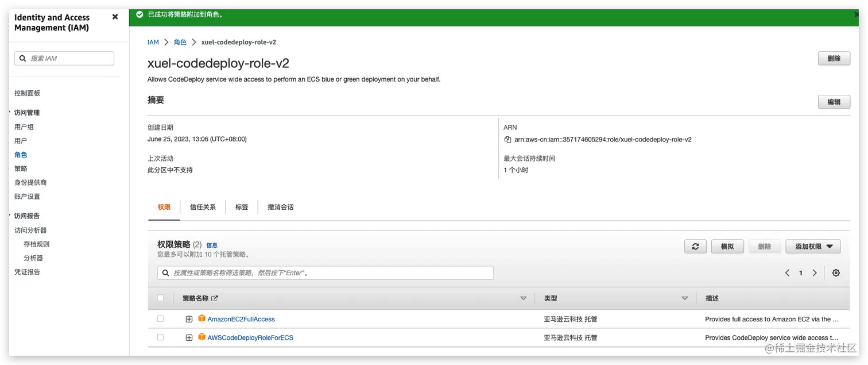Expand the AWSCodeDeployRoleForECS policy details

pos(189,337)
